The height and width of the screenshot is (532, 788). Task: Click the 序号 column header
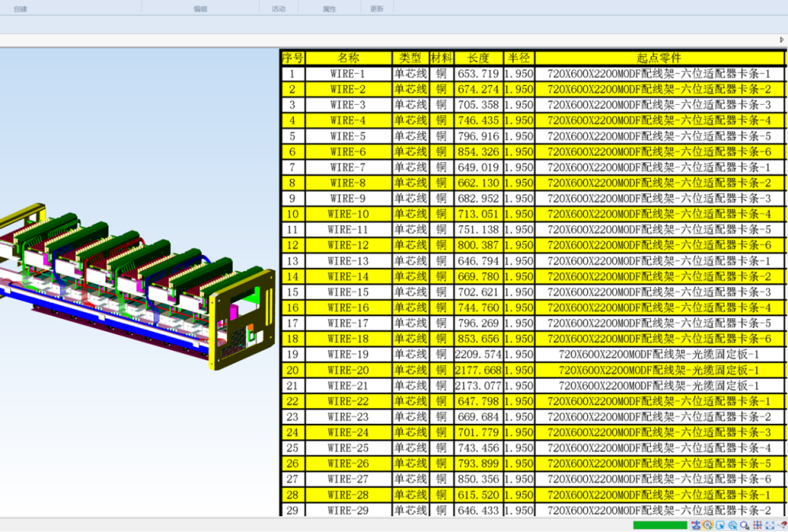(x=292, y=58)
